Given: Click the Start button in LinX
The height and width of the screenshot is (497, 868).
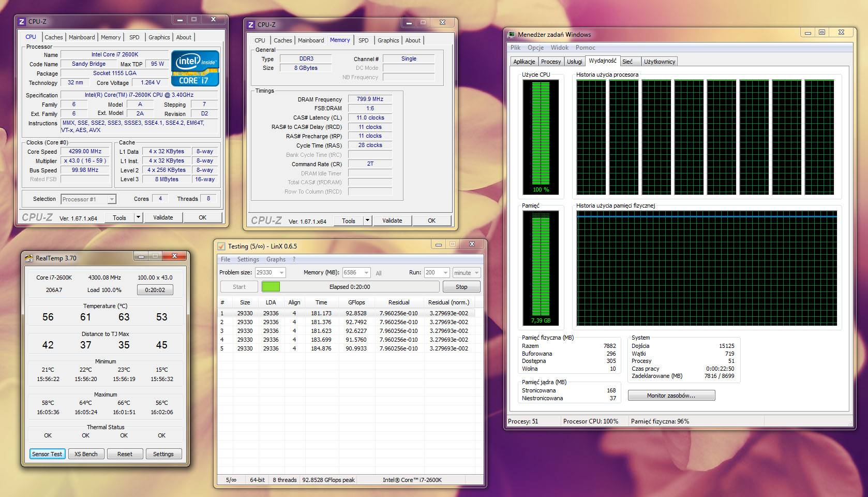Looking at the screenshot, I should tap(239, 287).
